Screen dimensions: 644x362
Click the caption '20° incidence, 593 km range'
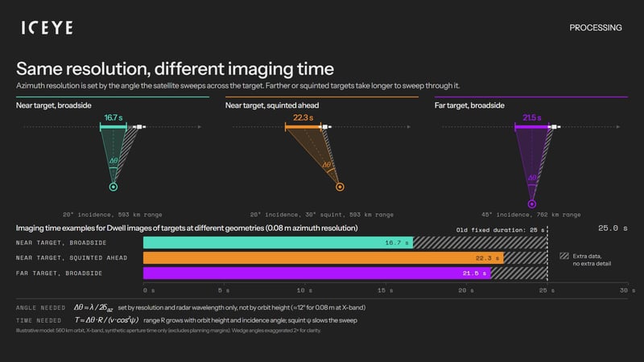pos(113,215)
